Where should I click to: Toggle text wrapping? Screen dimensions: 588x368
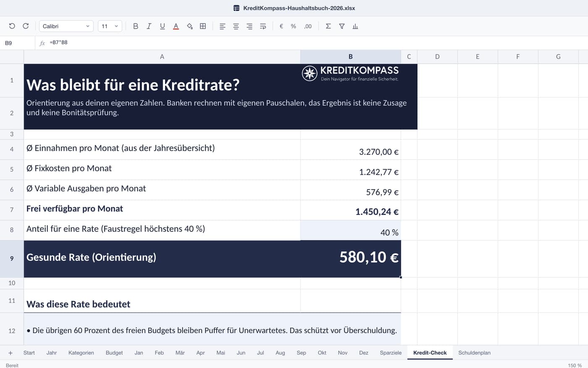point(263,26)
